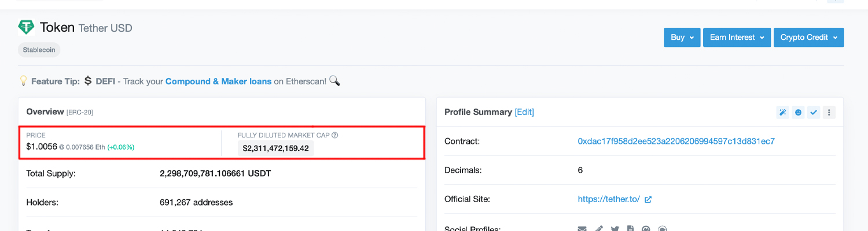
Task: Open the 0xdac17f958d2ee523 contract address link
Action: [x=676, y=141]
